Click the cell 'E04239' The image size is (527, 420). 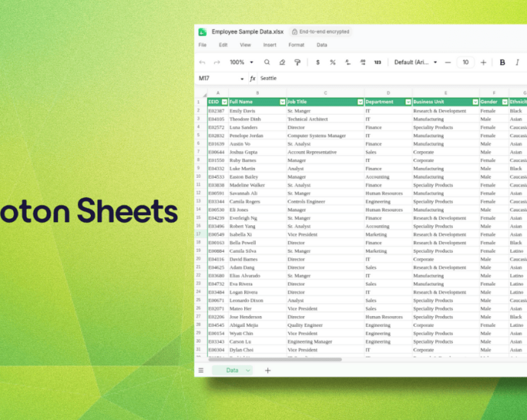point(218,218)
